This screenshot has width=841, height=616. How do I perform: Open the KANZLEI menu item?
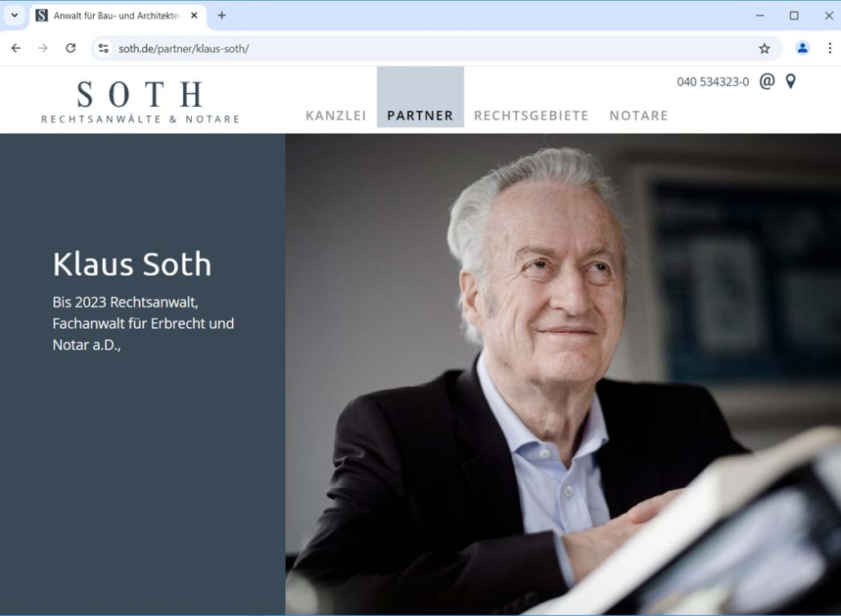tap(336, 116)
